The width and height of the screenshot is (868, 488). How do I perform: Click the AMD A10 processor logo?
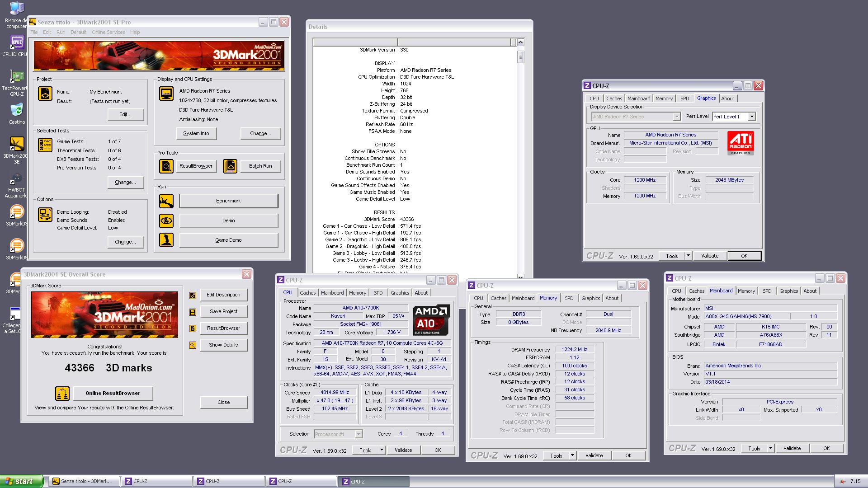tap(432, 320)
